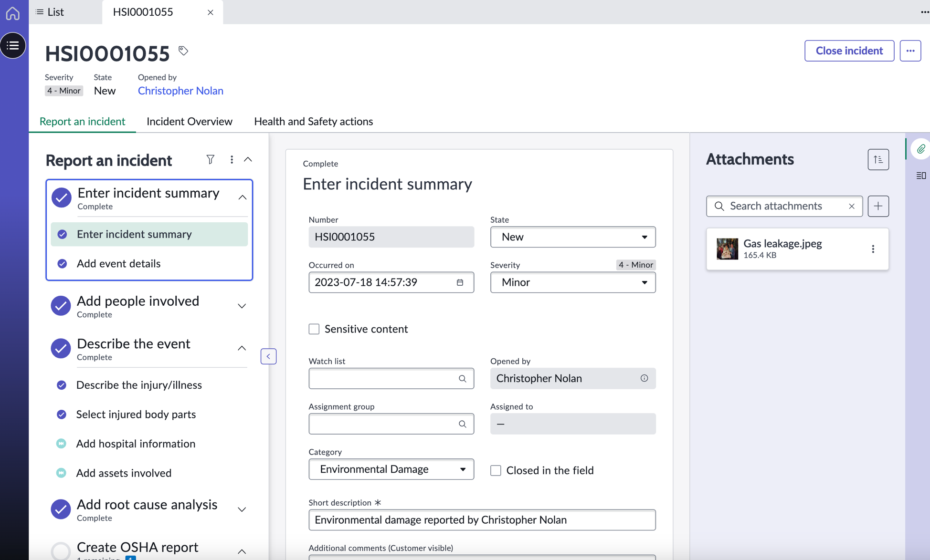View Opened by info icon

[644, 378]
